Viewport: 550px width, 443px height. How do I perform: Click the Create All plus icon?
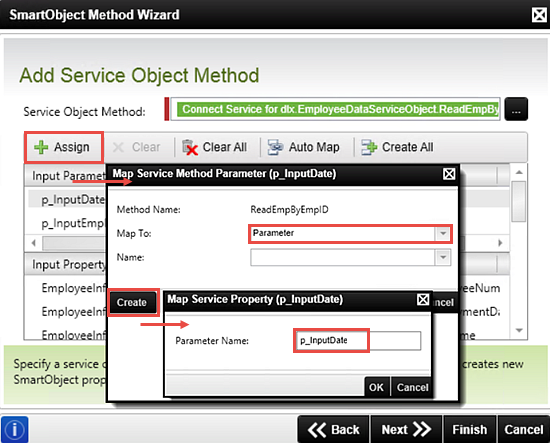[x=369, y=147]
